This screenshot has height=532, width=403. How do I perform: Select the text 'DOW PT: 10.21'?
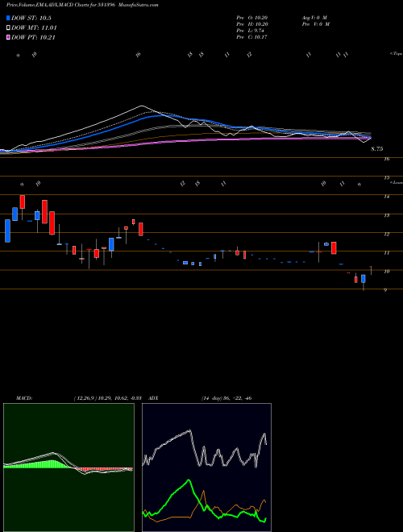[33, 37]
